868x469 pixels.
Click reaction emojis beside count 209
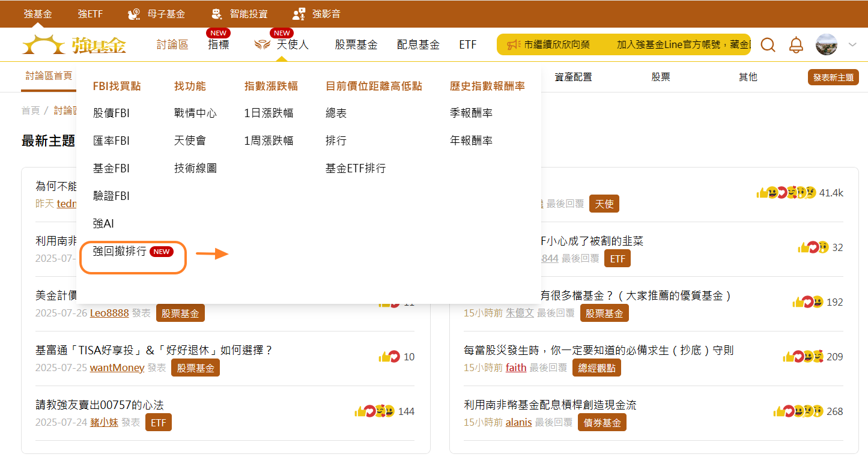(x=803, y=357)
